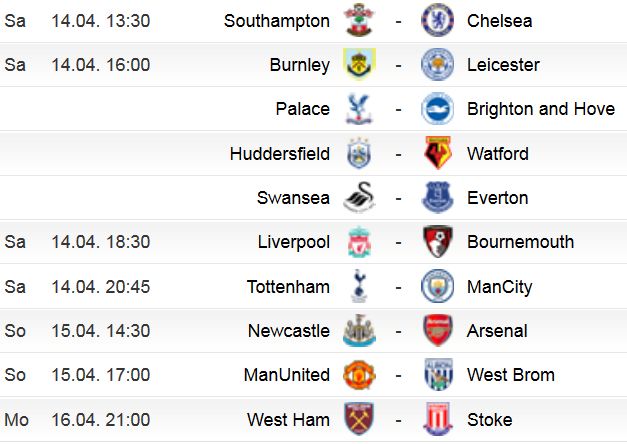Click the West Ham crest
This screenshot has height=444, width=627.
coord(359,419)
